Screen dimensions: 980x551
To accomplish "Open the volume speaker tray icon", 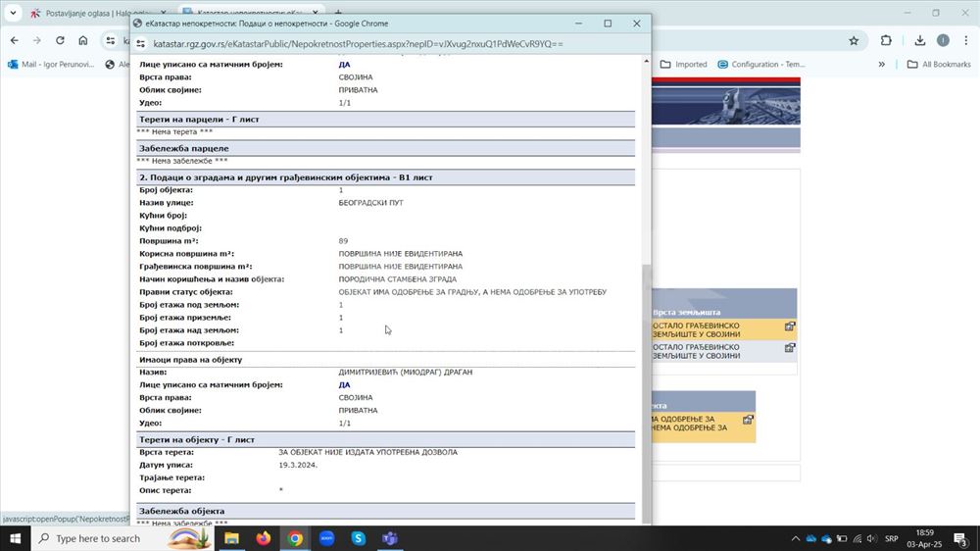I will click(872, 538).
